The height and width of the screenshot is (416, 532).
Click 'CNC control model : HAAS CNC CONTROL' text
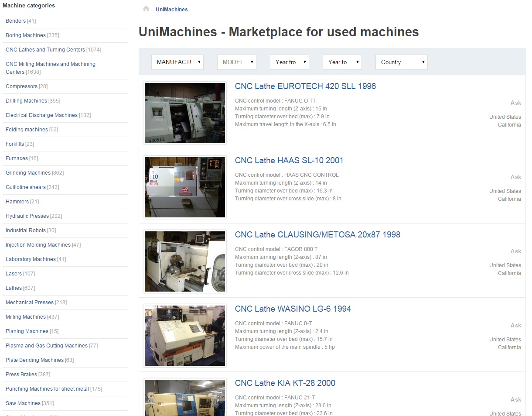click(x=287, y=175)
